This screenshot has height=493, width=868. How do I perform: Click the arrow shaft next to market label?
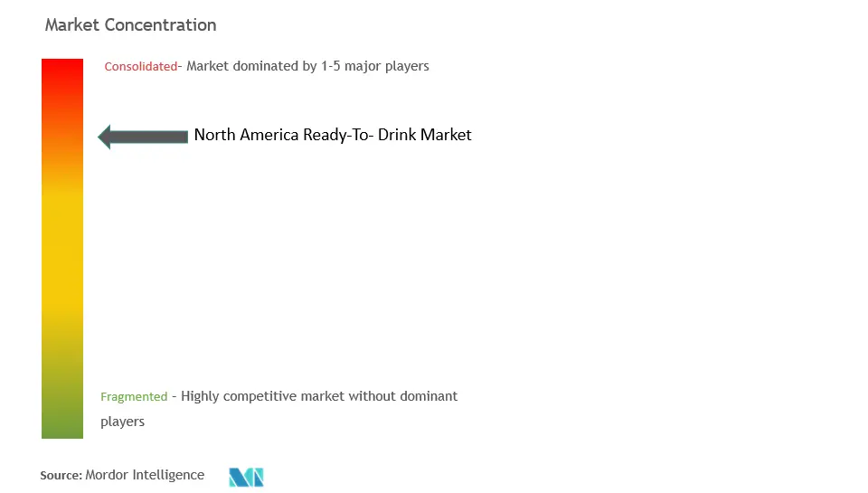click(x=149, y=137)
